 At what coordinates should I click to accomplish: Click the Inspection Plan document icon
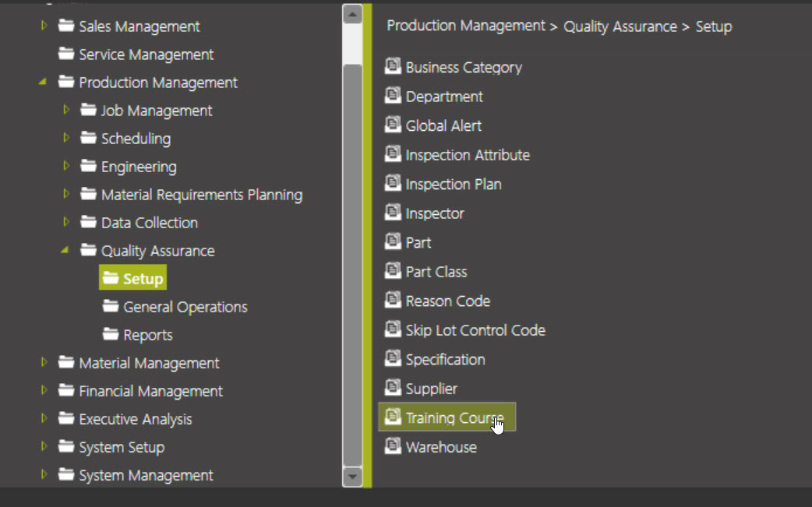tap(393, 183)
